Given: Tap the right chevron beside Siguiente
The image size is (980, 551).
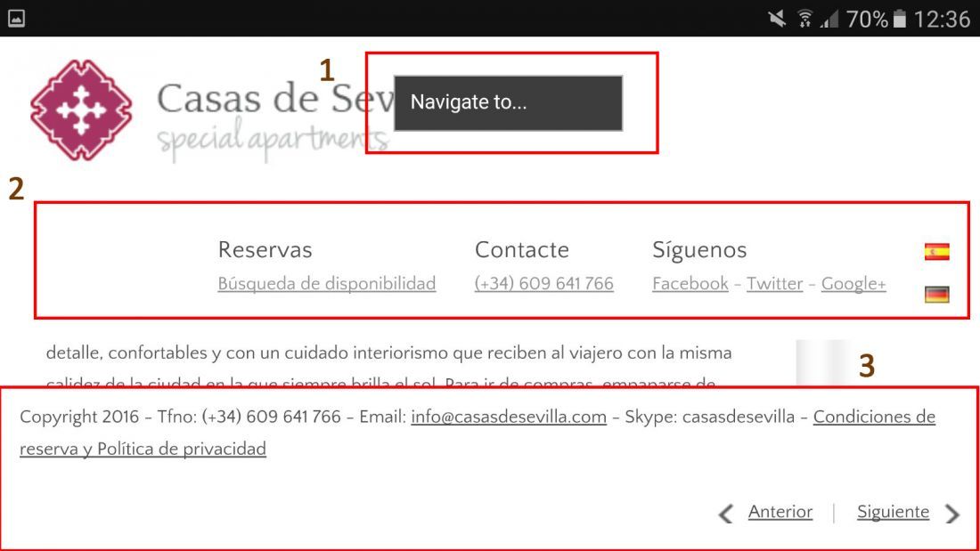Looking at the screenshot, I should (x=951, y=514).
